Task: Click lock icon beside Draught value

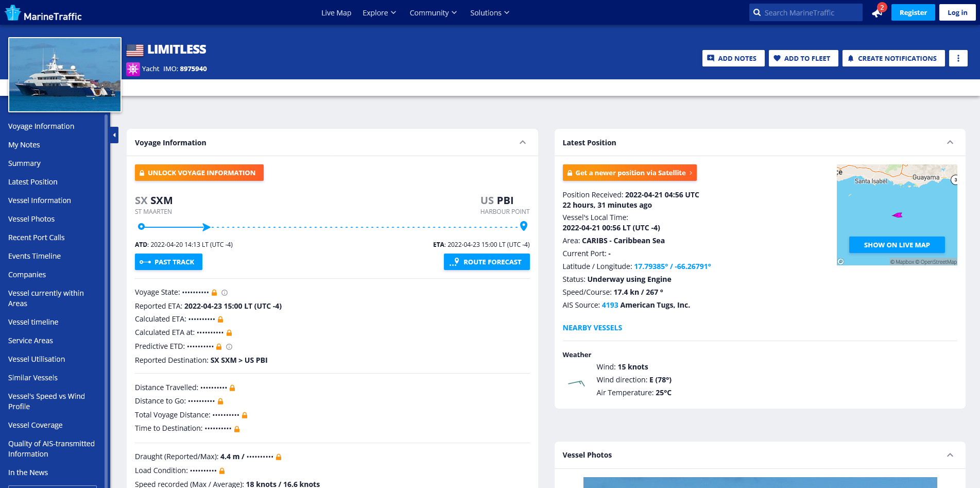Action: (x=279, y=457)
